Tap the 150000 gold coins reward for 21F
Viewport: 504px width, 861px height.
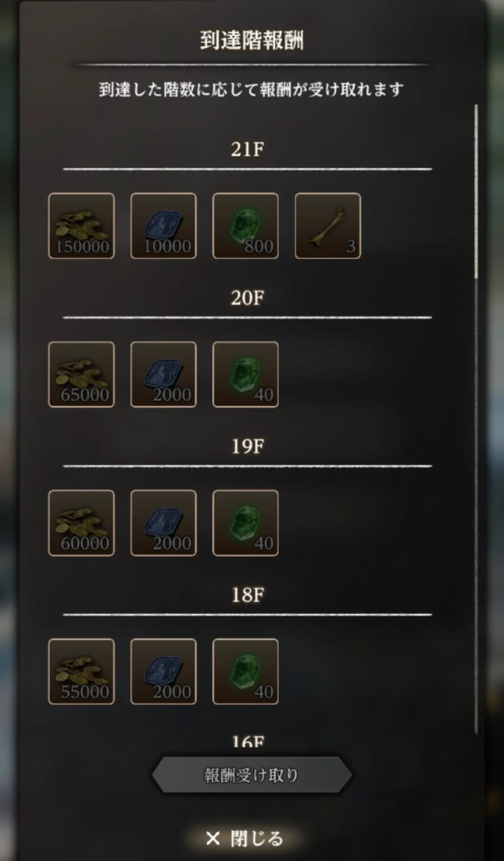(81, 225)
